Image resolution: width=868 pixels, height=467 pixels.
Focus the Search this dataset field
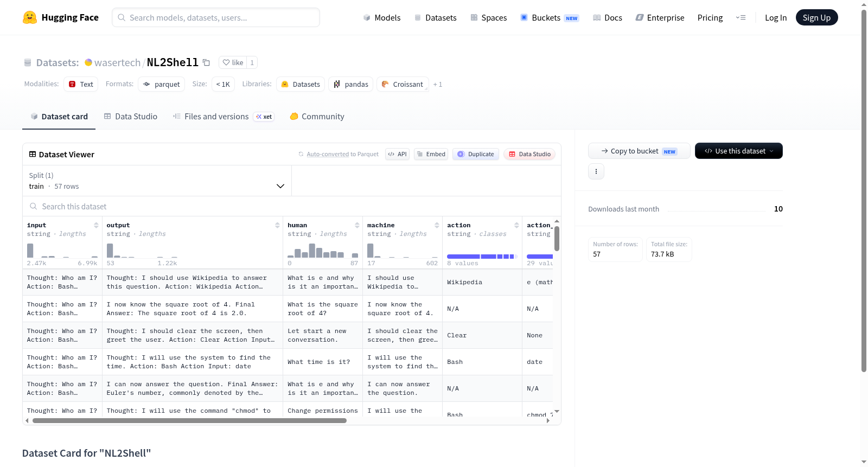[292, 207]
